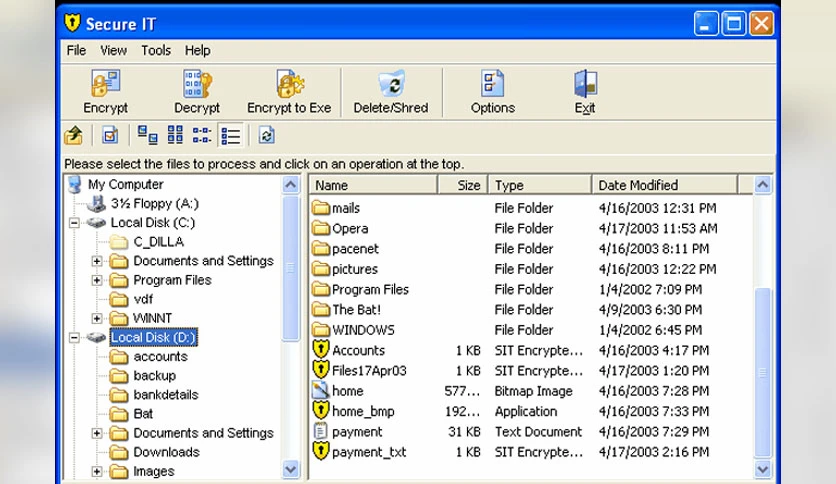Minimize the Secure IT window
Screen dimensions: 836x484
point(706,24)
